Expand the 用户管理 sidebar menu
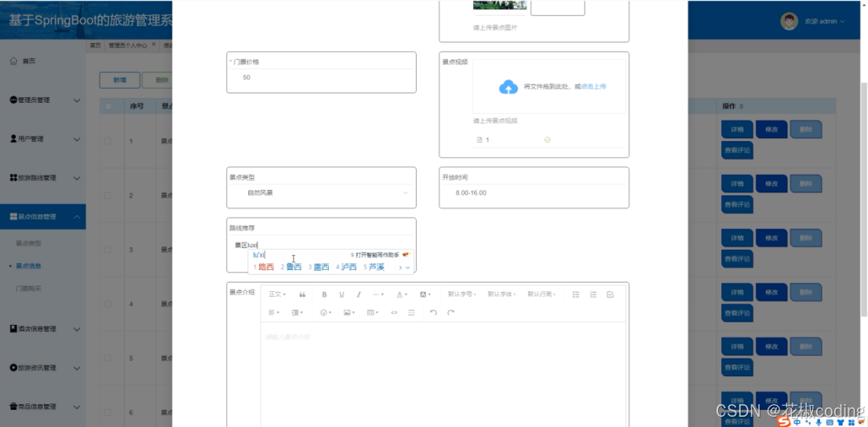 [x=42, y=139]
